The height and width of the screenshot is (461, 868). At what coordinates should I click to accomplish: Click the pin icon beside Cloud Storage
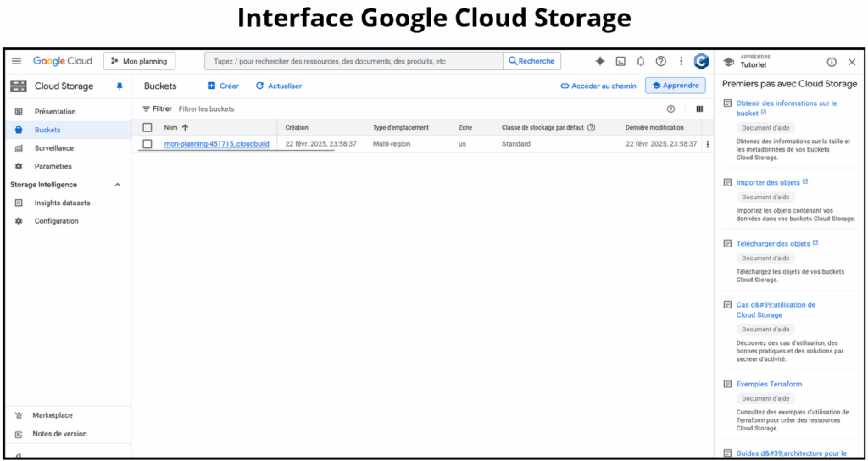click(x=120, y=86)
